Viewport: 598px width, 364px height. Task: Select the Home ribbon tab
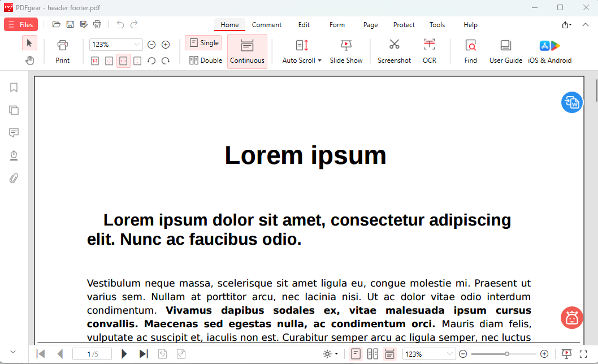(x=229, y=25)
